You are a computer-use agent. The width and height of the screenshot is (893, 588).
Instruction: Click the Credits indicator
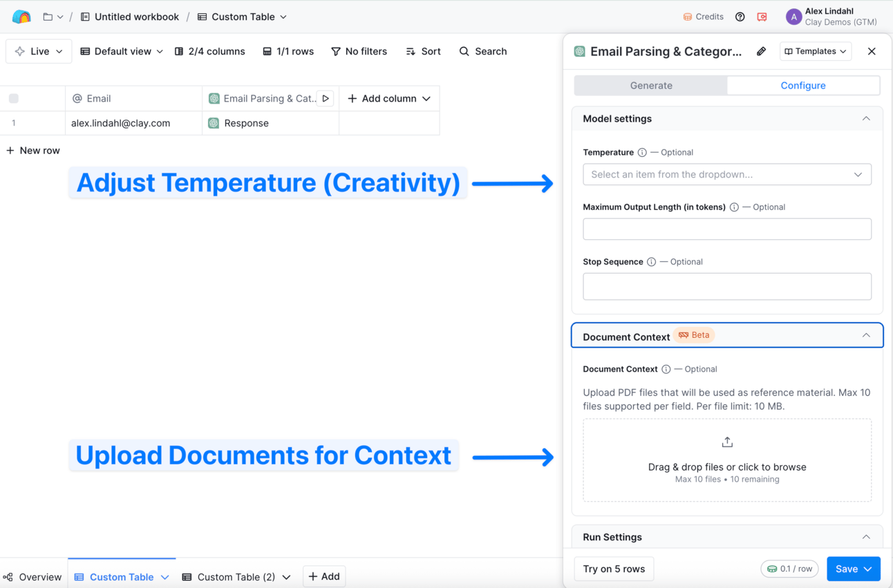click(703, 17)
